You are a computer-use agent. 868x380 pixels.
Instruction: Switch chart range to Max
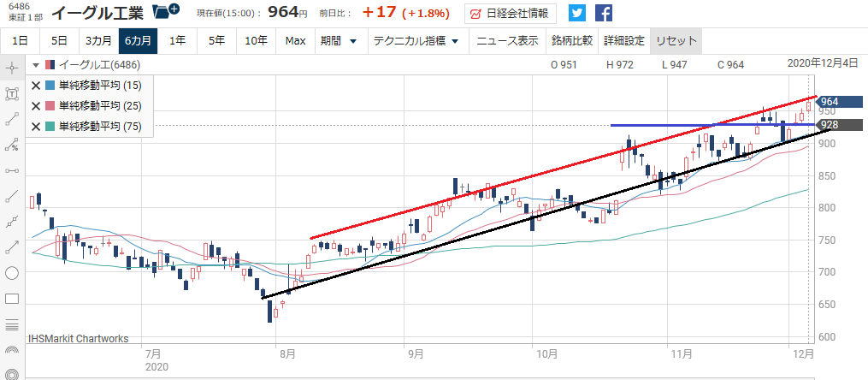[296, 40]
